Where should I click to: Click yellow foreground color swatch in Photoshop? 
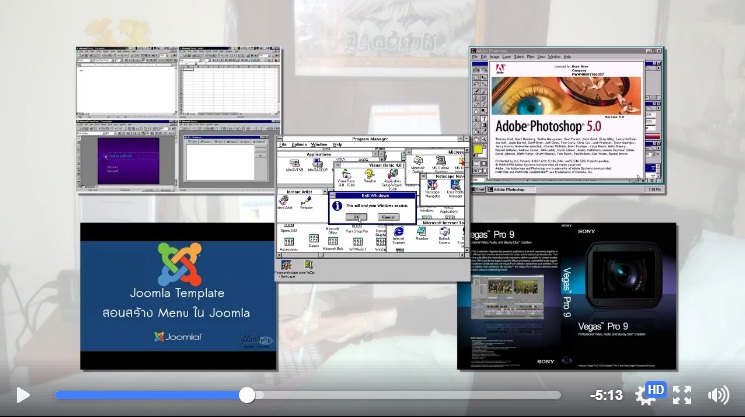coord(478,150)
